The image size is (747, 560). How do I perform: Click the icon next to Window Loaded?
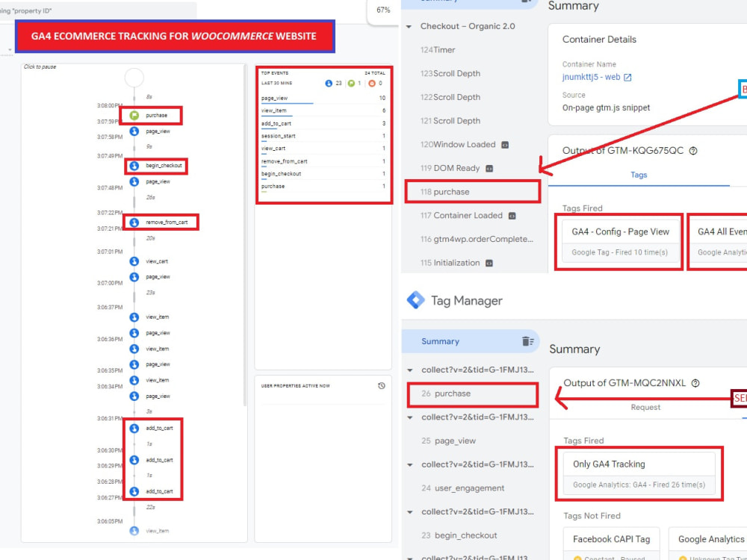click(505, 145)
